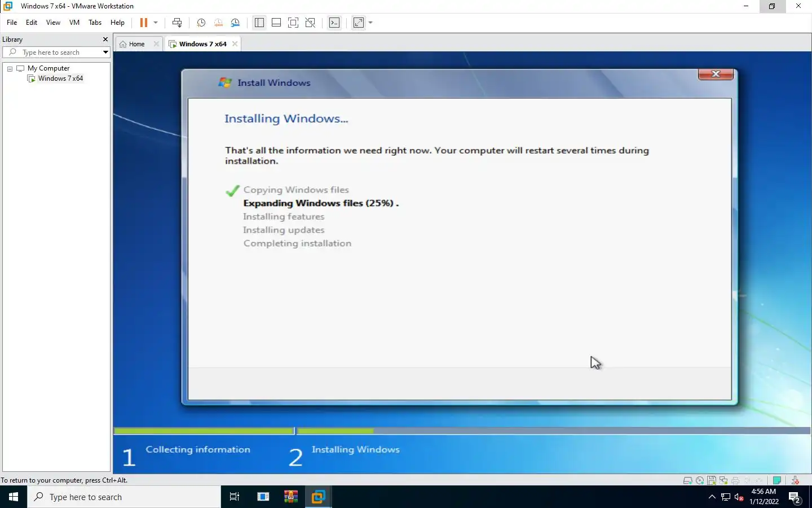Take a snapshot of this VM

coord(201,23)
